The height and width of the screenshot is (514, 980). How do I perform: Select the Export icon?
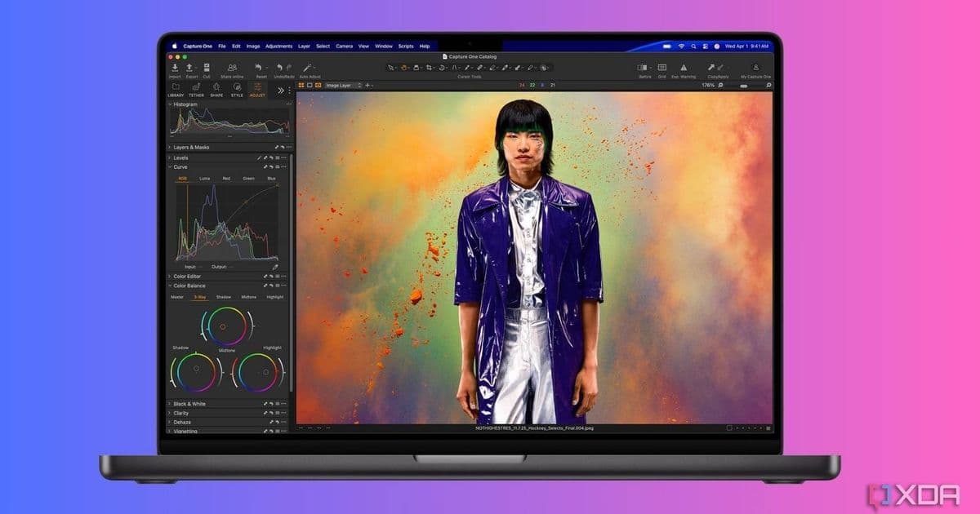tap(189, 67)
